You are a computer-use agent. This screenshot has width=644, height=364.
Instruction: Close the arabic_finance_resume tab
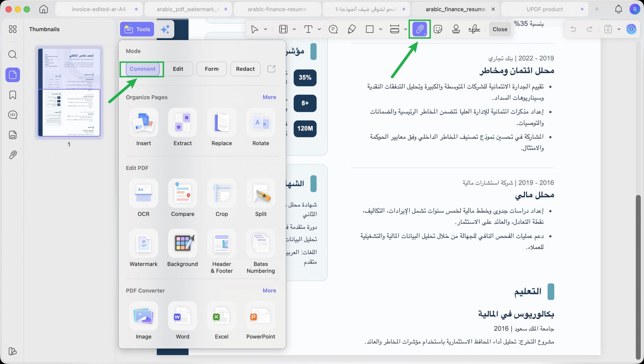point(493,9)
